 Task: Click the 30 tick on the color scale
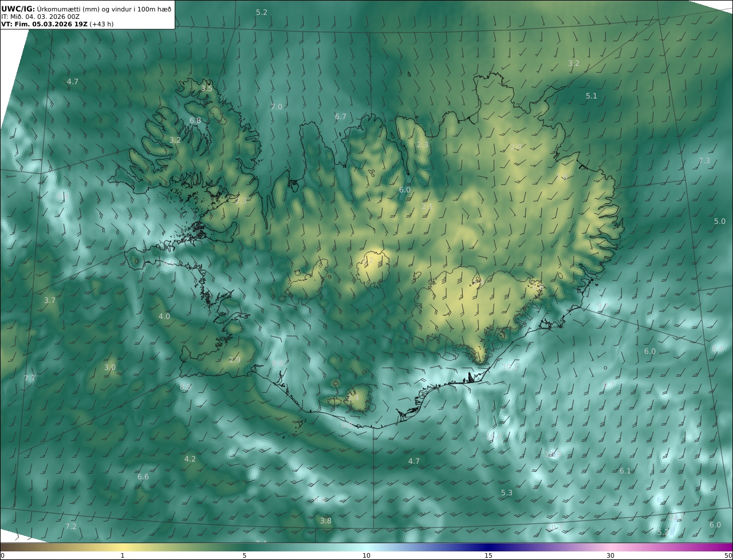(x=610, y=555)
